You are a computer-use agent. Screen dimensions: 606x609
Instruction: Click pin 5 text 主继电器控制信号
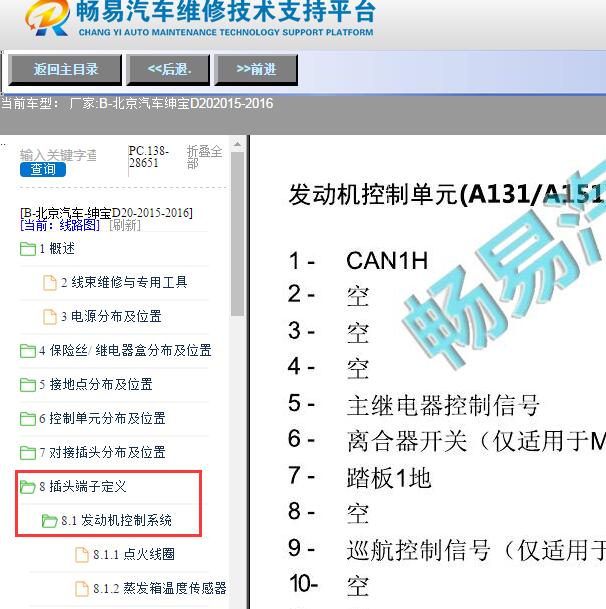coord(443,405)
